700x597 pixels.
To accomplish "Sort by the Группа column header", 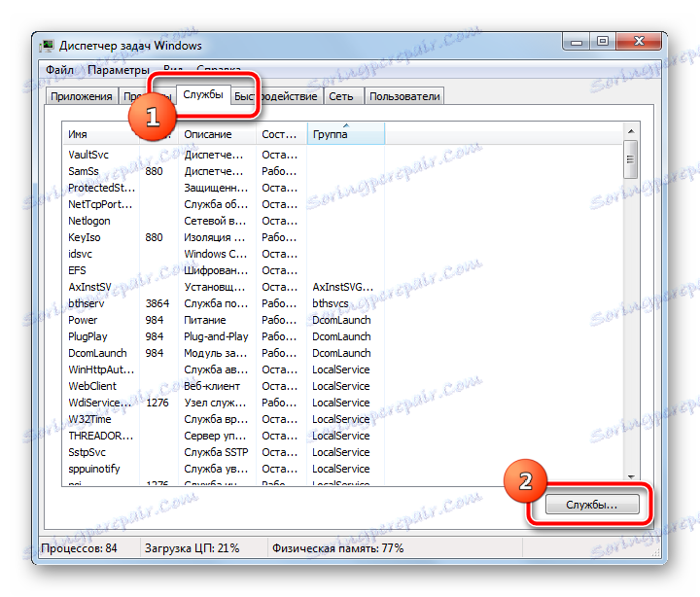I will pos(345,134).
